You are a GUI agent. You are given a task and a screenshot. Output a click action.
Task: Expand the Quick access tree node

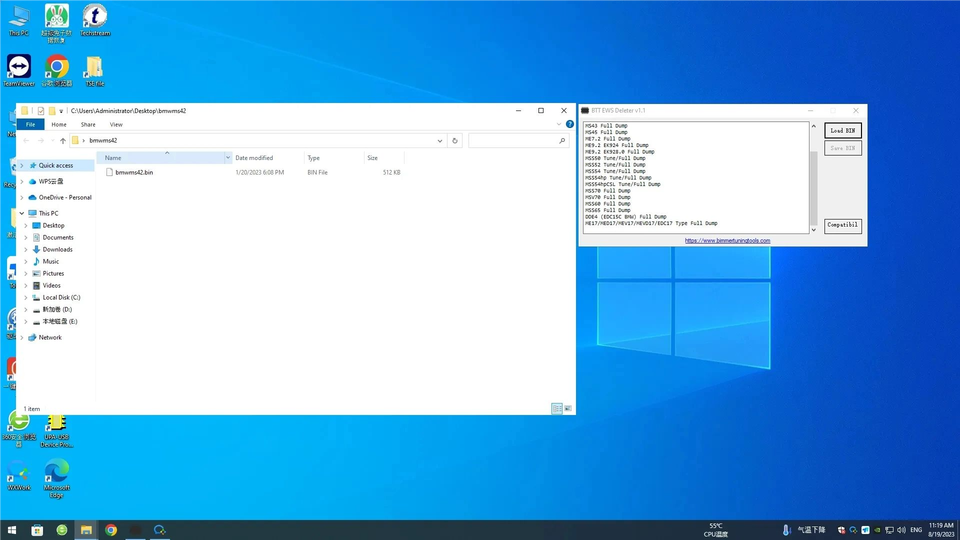pyautogui.click(x=22, y=165)
